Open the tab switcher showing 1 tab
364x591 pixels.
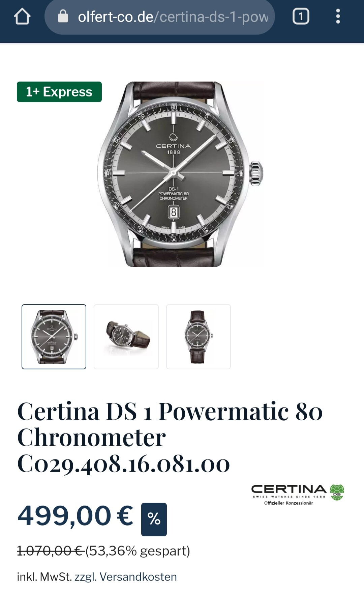[x=301, y=16]
